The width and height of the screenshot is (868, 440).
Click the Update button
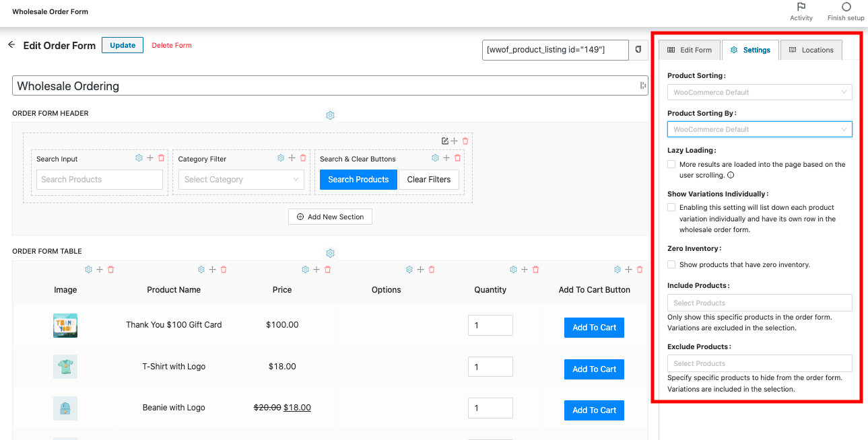(123, 45)
